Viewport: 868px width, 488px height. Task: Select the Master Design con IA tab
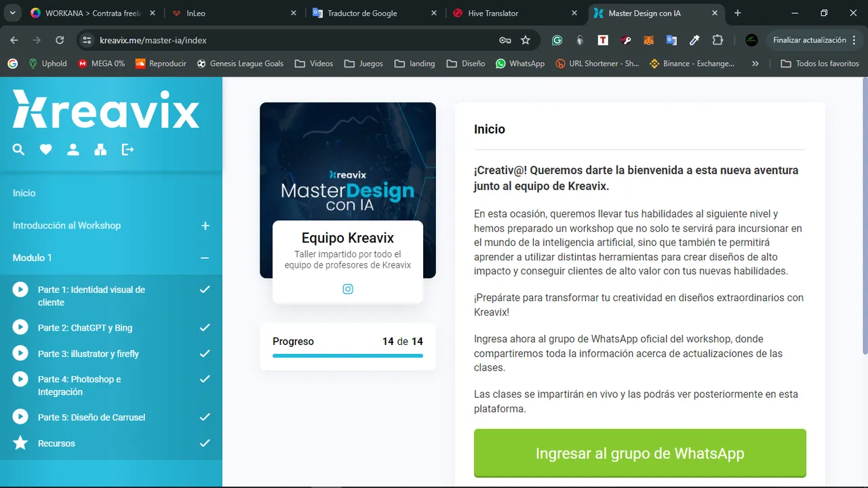[656, 13]
